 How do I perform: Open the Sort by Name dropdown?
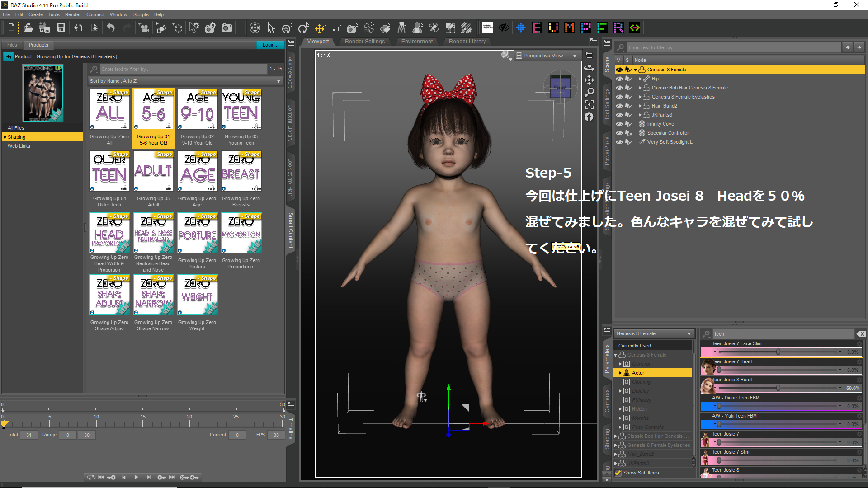coord(185,81)
